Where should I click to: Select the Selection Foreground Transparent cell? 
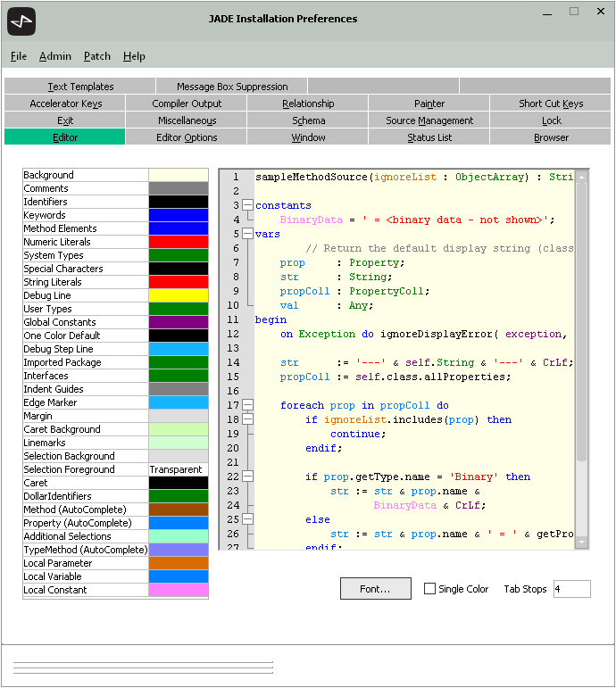click(x=178, y=469)
